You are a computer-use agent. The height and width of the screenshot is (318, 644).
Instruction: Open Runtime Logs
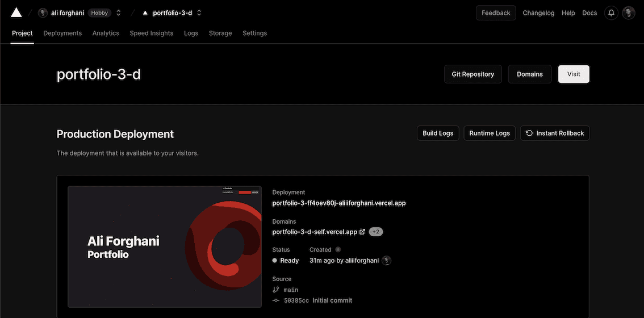coord(490,133)
